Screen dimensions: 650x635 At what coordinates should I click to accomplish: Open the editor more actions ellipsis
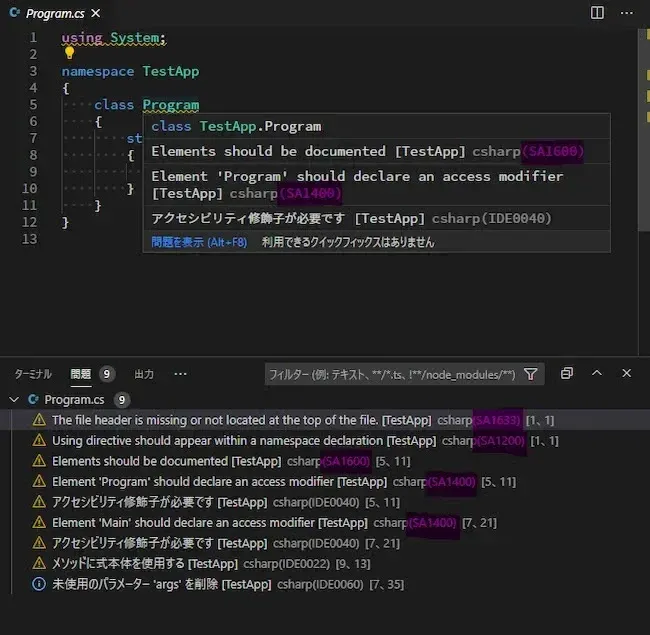pos(626,13)
